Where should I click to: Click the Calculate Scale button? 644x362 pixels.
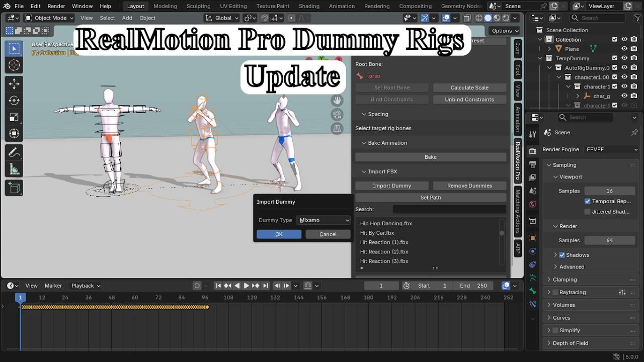tap(469, 87)
